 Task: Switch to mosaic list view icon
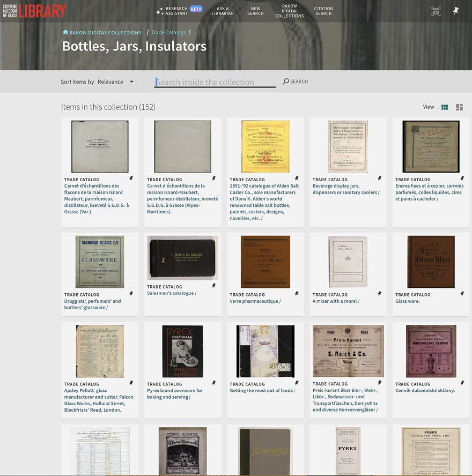459,107
